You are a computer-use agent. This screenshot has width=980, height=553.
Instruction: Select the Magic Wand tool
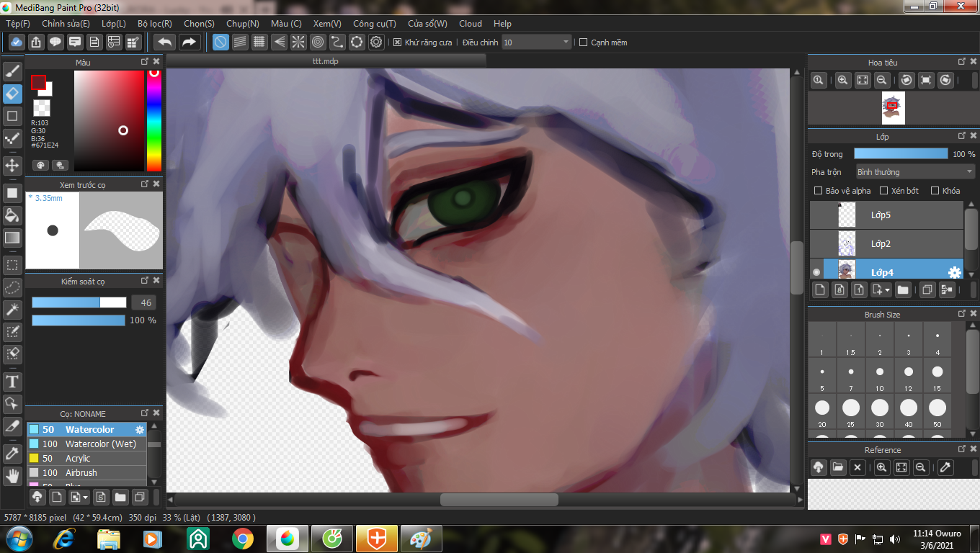pyautogui.click(x=12, y=310)
